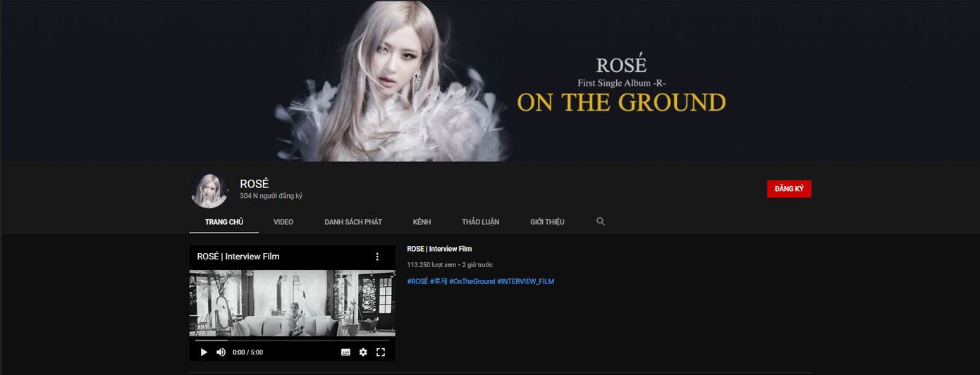Go to the KÊNH tab
The image size is (980, 375).
[422, 221]
